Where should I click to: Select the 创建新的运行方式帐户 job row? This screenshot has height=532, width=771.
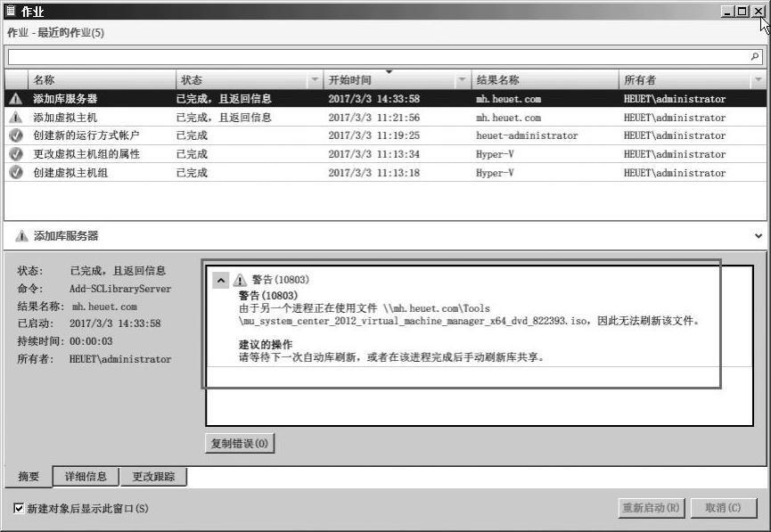[385, 135]
